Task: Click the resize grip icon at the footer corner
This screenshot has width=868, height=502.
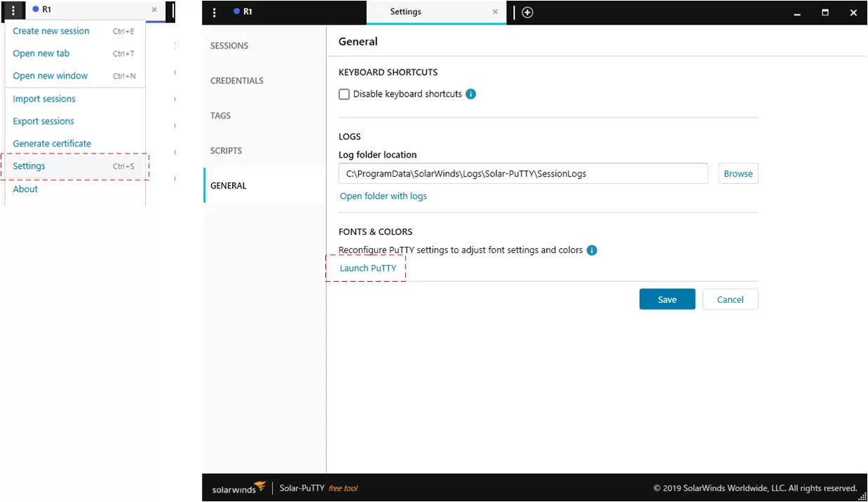Action: (862, 496)
